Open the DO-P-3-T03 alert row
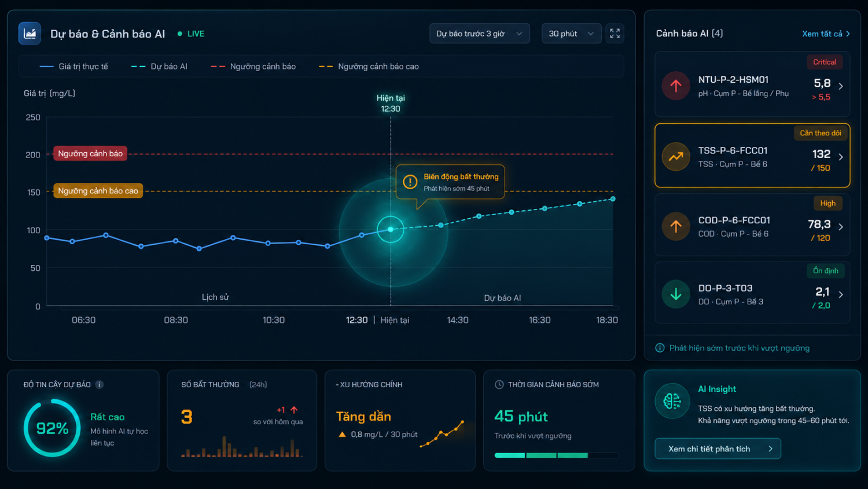This screenshot has width=868, height=489. [x=752, y=292]
